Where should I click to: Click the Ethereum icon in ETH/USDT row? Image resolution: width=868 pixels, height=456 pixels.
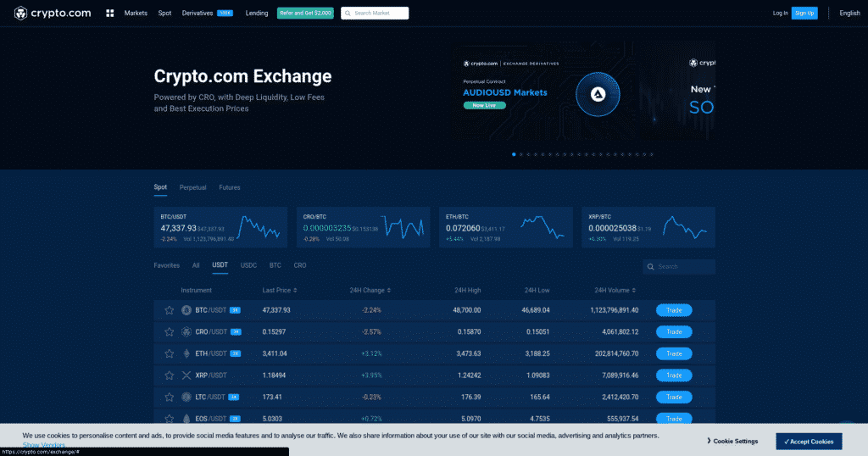point(186,353)
